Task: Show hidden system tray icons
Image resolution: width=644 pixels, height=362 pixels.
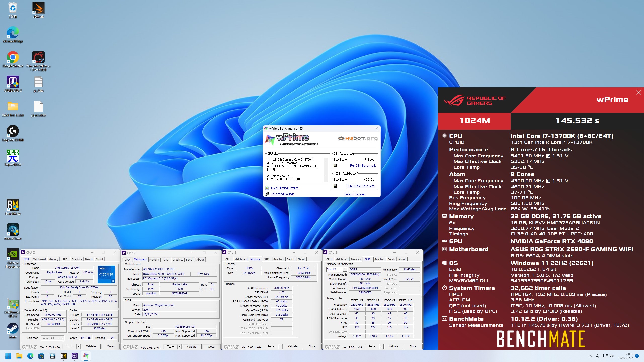Action: pyautogui.click(x=590, y=356)
